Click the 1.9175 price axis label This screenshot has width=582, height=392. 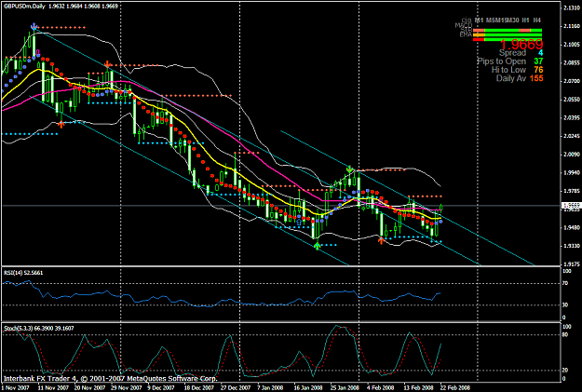pos(572,264)
